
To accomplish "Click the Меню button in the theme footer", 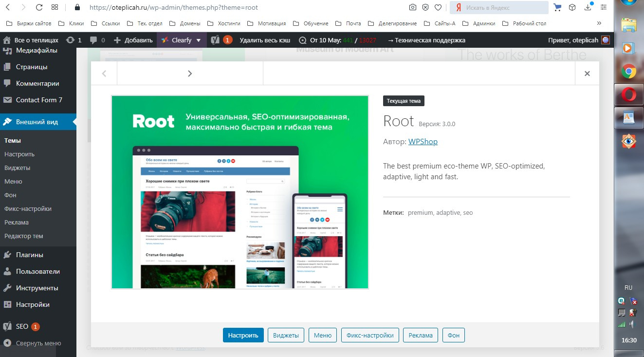I will coord(323,335).
